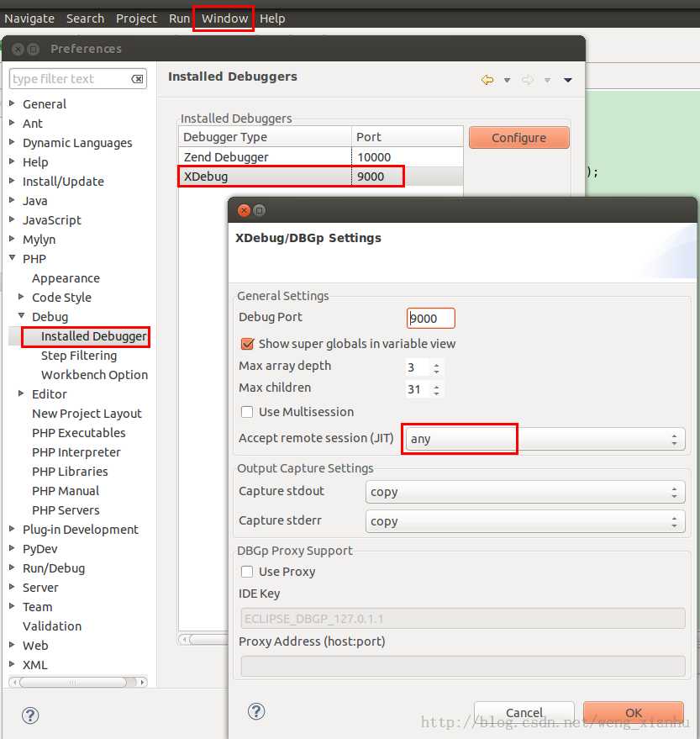Viewport: 700px width, 739px height.
Task: Open the Help menu
Action: (x=272, y=18)
